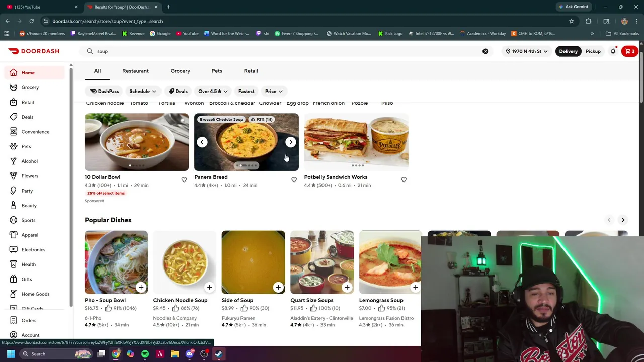This screenshot has width=644, height=362.
Task: Save 10 Dollar Bowl to favorites
Action: (184, 179)
